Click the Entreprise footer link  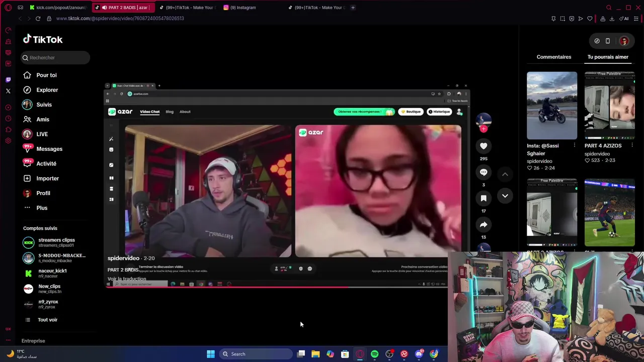pyautogui.click(x=33, y=341)
